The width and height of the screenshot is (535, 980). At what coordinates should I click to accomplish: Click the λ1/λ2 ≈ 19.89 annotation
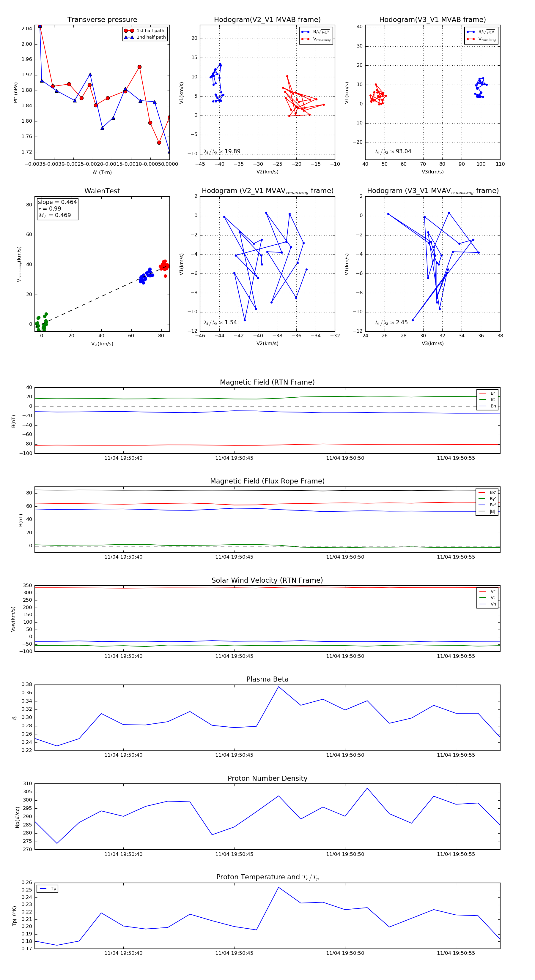[x=222, y=151]
